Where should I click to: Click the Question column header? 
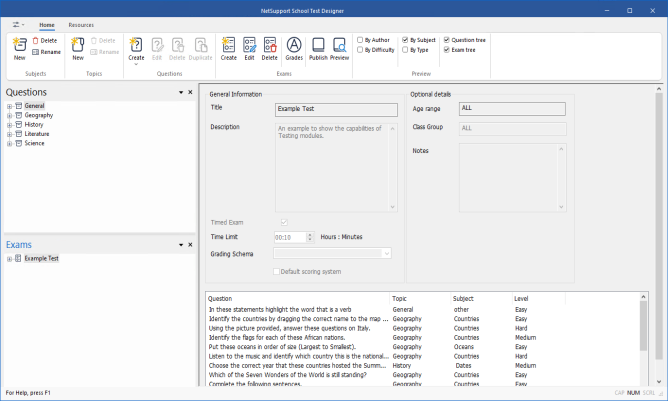click(297, 298)
